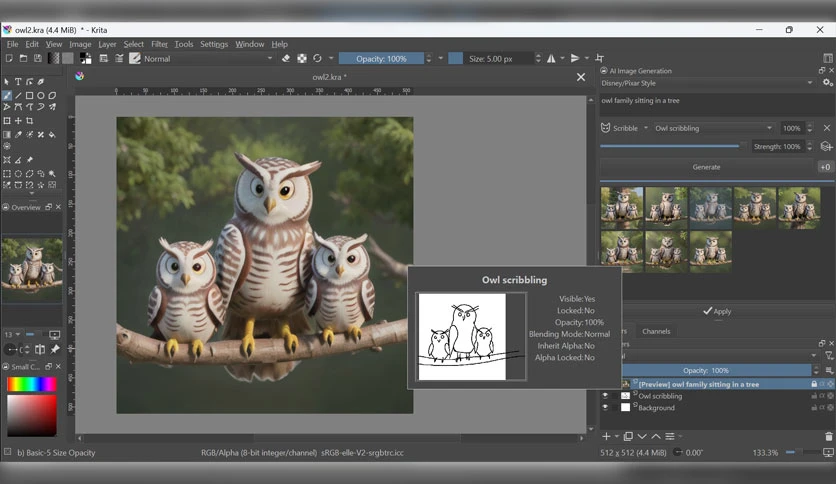Toggle wrap around mode icon
Screen dimensions: 836x484
[x=600, y=58]
